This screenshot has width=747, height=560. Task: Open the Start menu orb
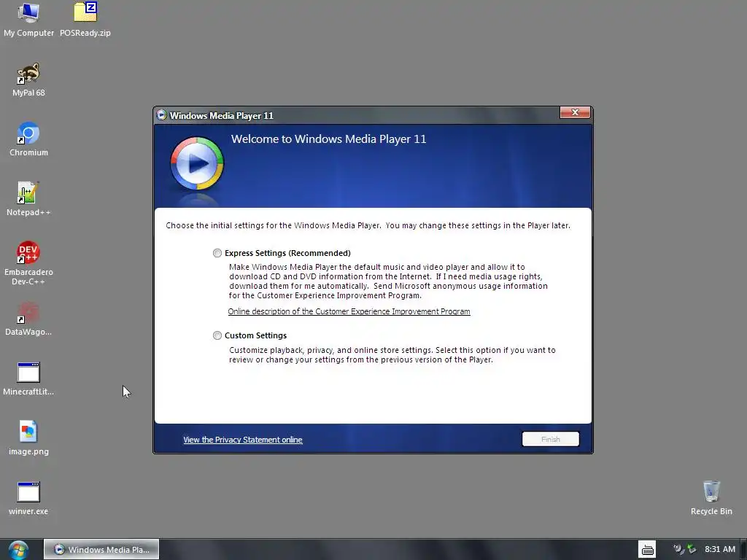[18, 550]
